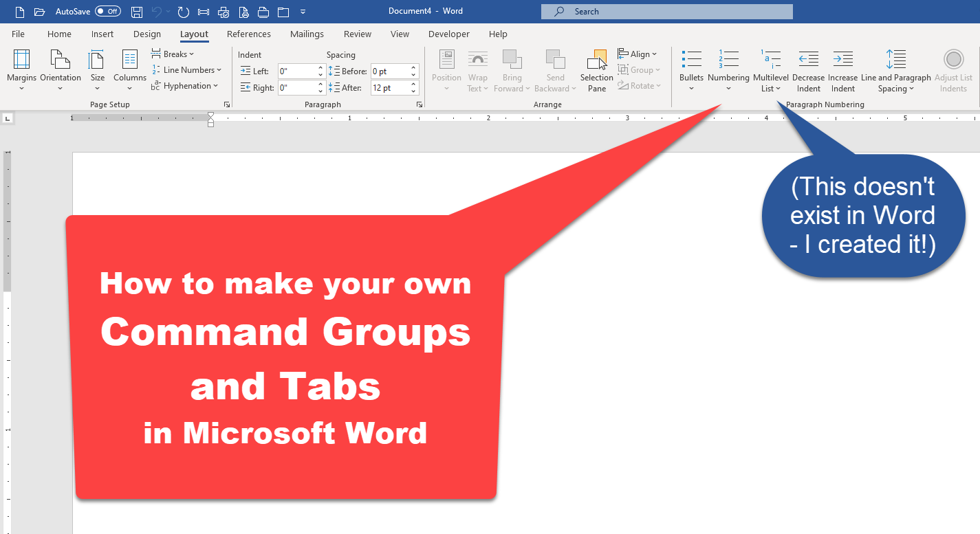Apply Bullets list formatting
Image resolution: width=980 pixels, height=534 pixels.
[691, 70]
